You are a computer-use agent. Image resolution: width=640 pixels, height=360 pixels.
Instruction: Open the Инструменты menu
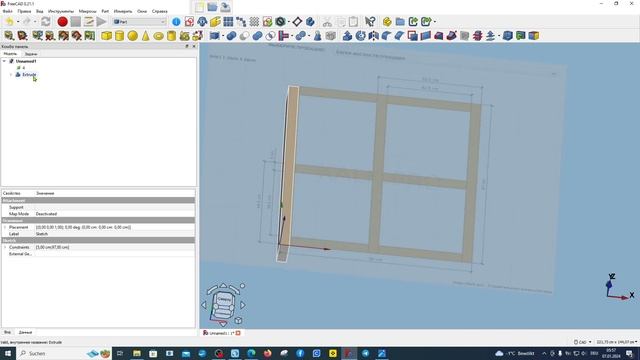[61, 11]
